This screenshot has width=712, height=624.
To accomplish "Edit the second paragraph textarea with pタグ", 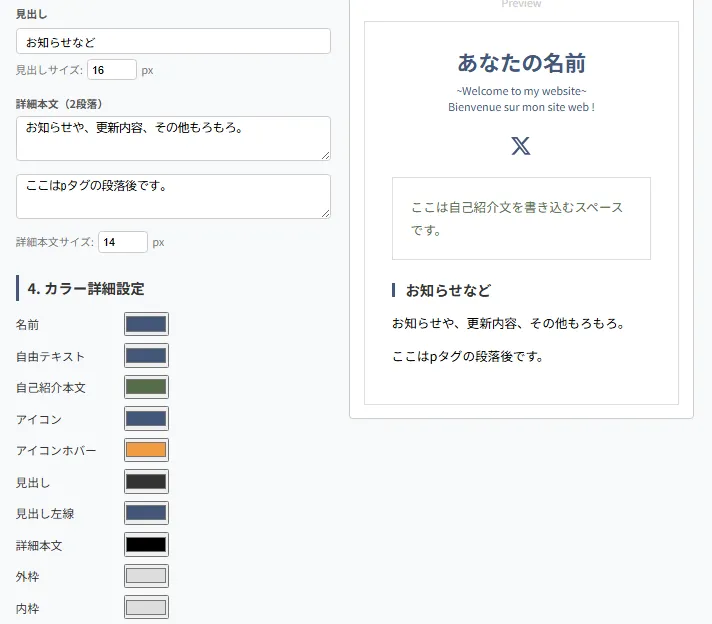I will pyautogui.click(x=173, y=196).
